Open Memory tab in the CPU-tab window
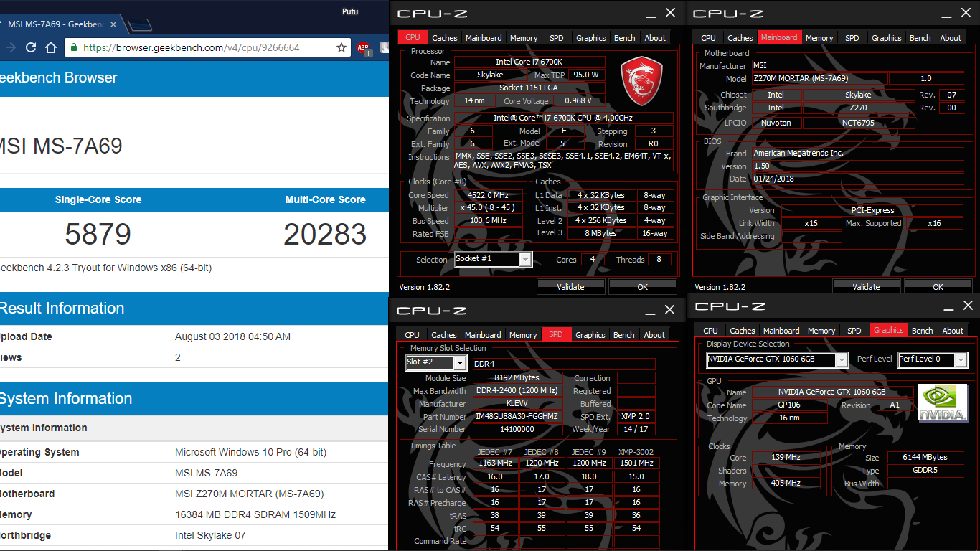The image size is (980, 551). (524, 38)
